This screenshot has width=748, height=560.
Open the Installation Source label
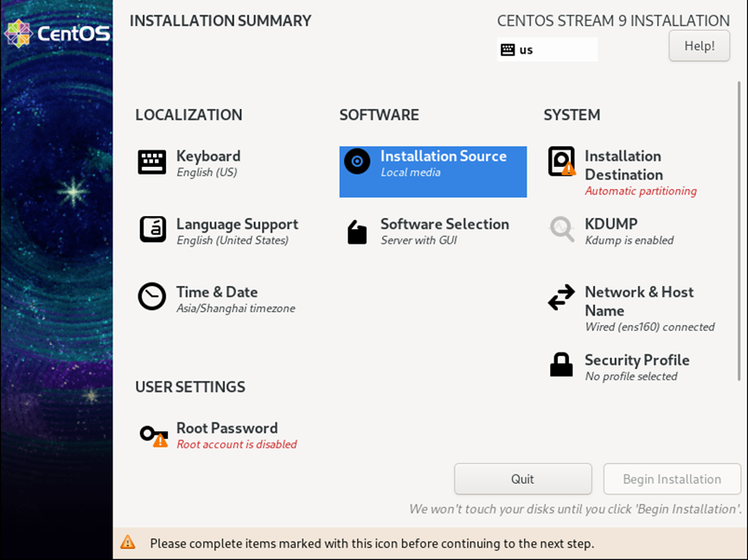(x=444, y=156)
